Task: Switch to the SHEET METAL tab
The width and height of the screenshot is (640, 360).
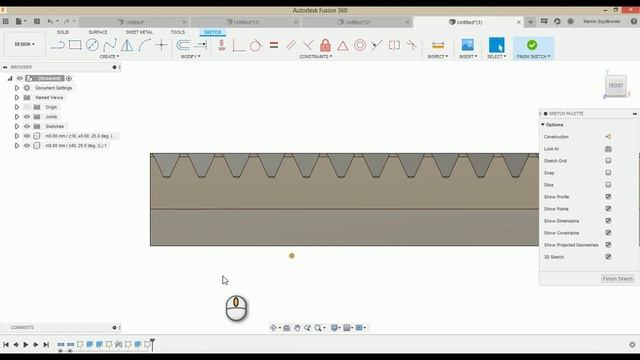Action: pos(139,32)
